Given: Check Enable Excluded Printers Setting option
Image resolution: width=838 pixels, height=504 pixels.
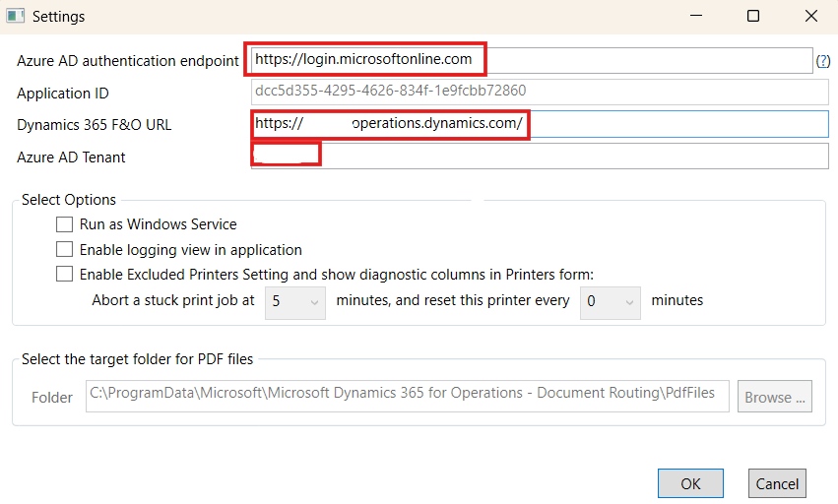Looking at the screenshot, I should tap(65, 275).
